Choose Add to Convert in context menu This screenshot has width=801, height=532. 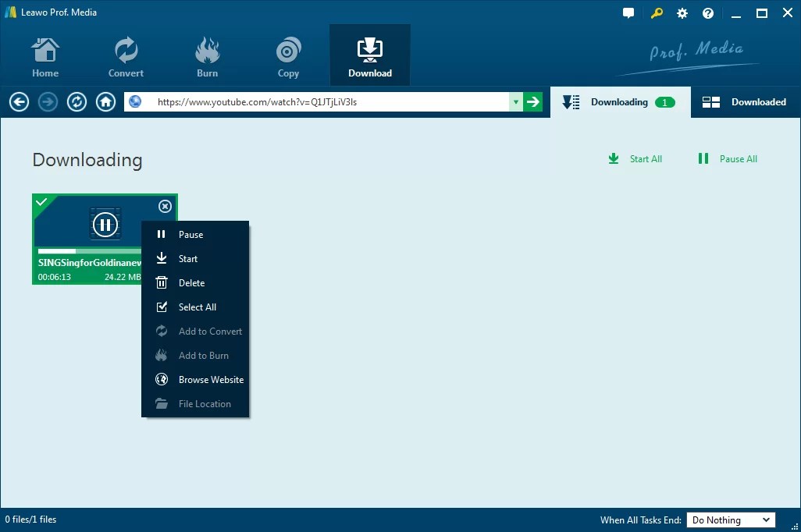point(195,332)
